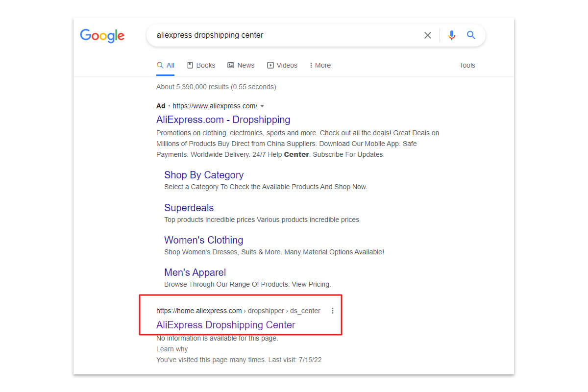Select the All results tab
Screen dimensions: 588x392
166,65
